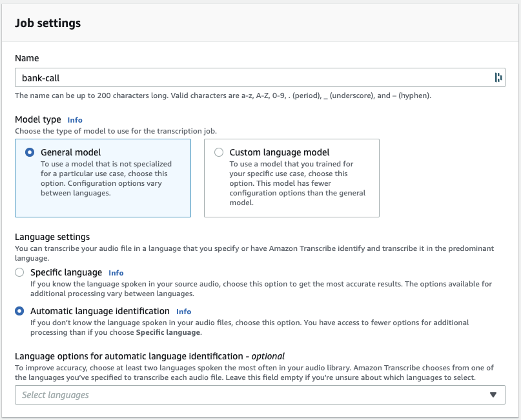
Task: Open the Info link beside Model type
Action: [x=75, y=120]
